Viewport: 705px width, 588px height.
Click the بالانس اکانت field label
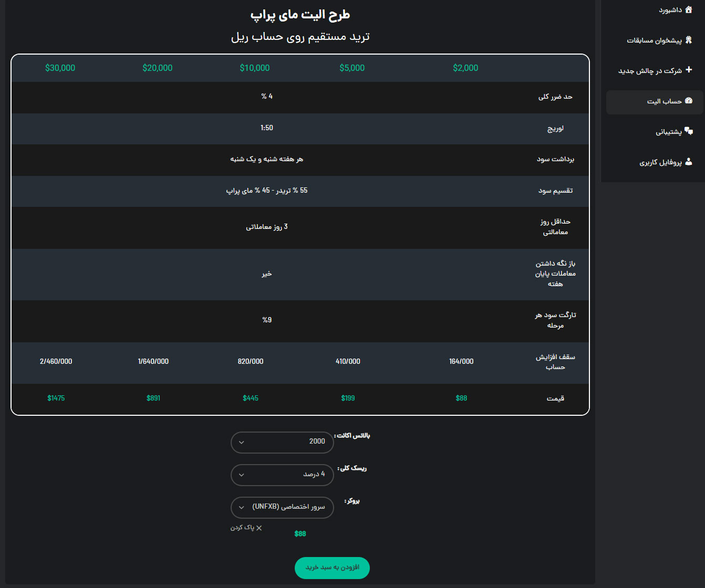coord(352,436)
